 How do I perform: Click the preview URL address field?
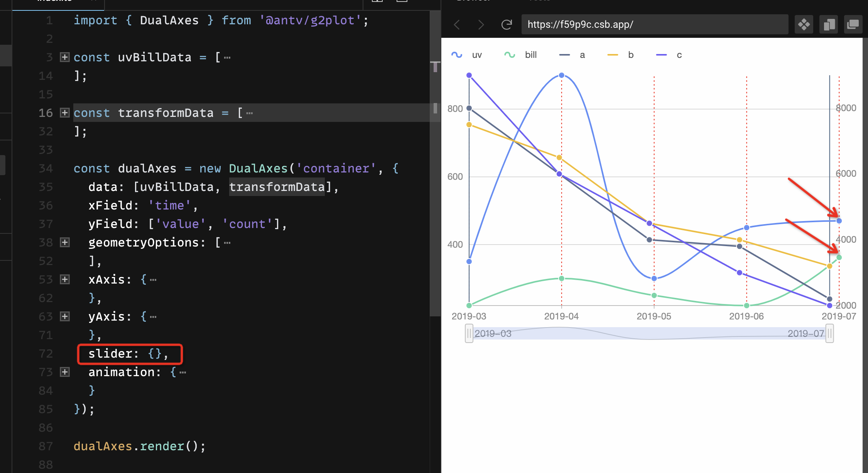(x=654, y=25)
